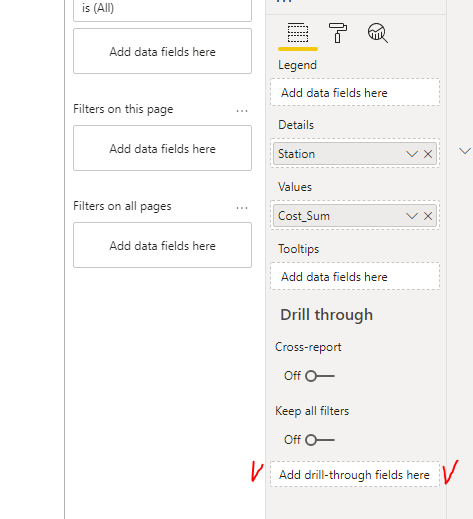Image resolution: width=473 pixels, height=519 pixels.
Task: Click the page-level filters drop area
Action: [162, 148]
